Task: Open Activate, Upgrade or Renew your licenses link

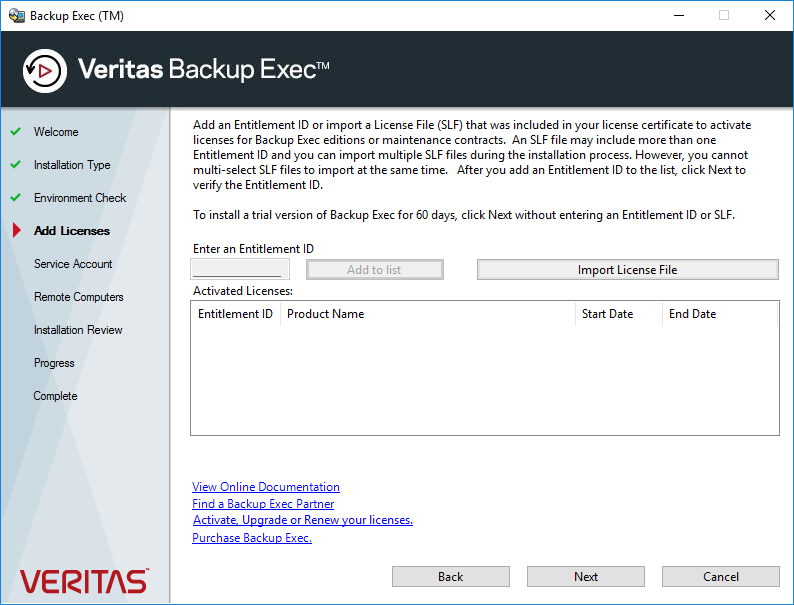Action: click(303, 520)
